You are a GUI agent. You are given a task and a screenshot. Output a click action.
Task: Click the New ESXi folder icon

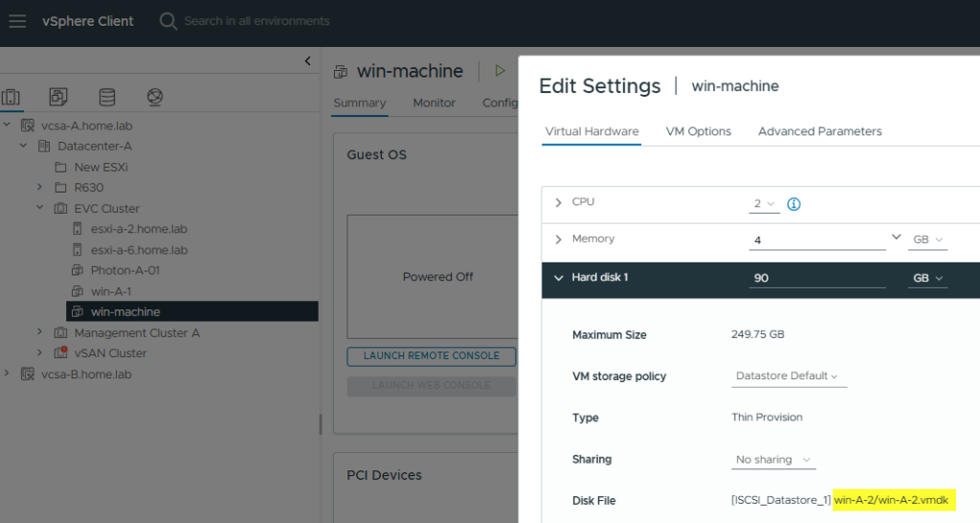pyautogui.click(x=60, y=167)
